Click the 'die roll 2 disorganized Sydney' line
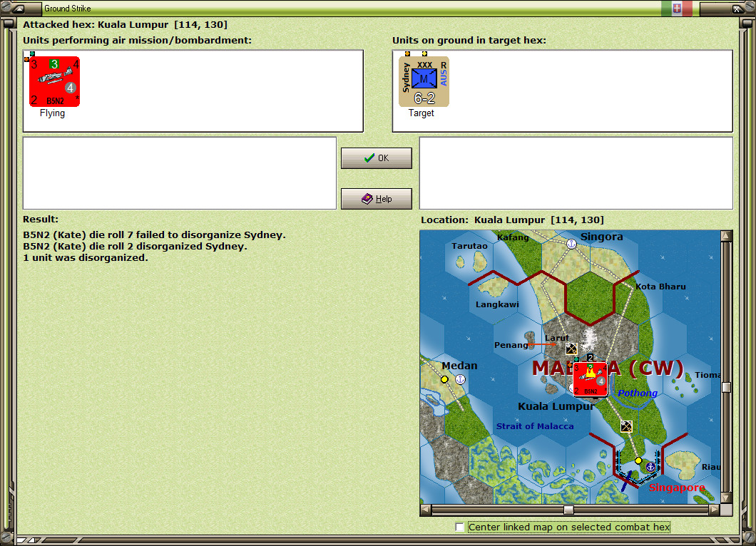 (x=135, y=246)
